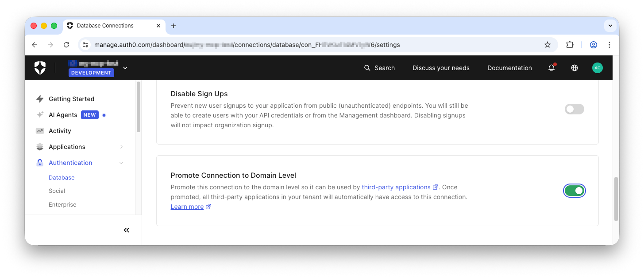Select the AI Agents sparkle icon
This screenshot has height=278, width=644.
(x=40, y=114)
